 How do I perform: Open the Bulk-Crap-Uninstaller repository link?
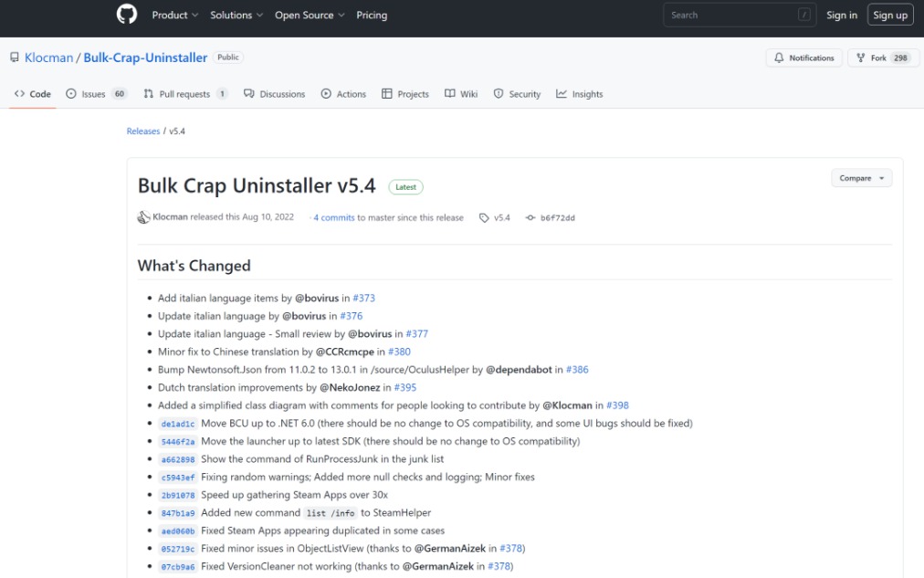click(x=145, y=58)
